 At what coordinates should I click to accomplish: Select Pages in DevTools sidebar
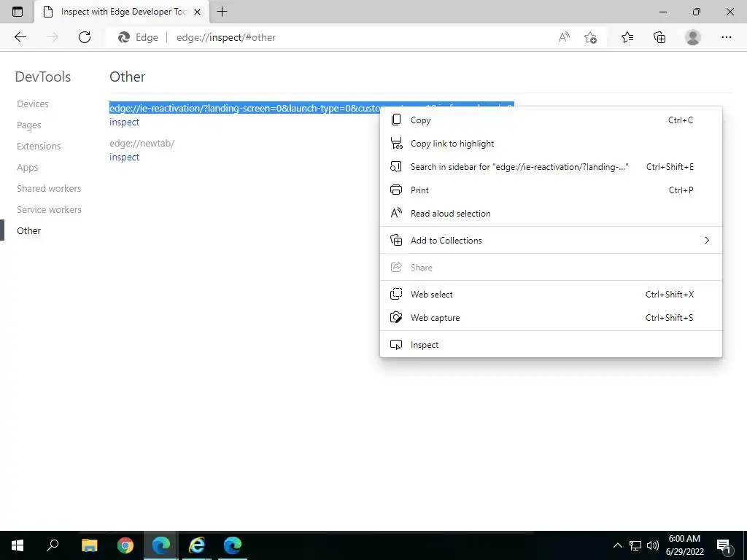(28, 125)
